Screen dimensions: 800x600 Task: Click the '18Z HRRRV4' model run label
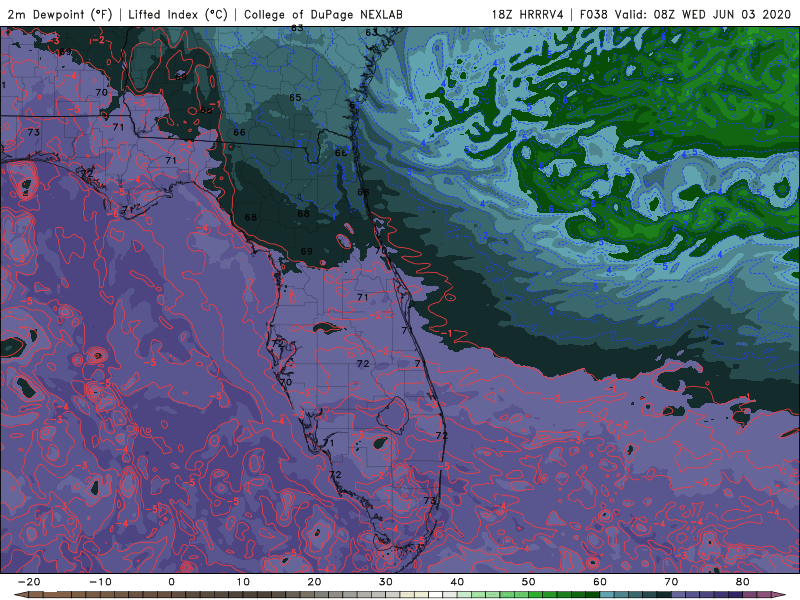(528, 14)
